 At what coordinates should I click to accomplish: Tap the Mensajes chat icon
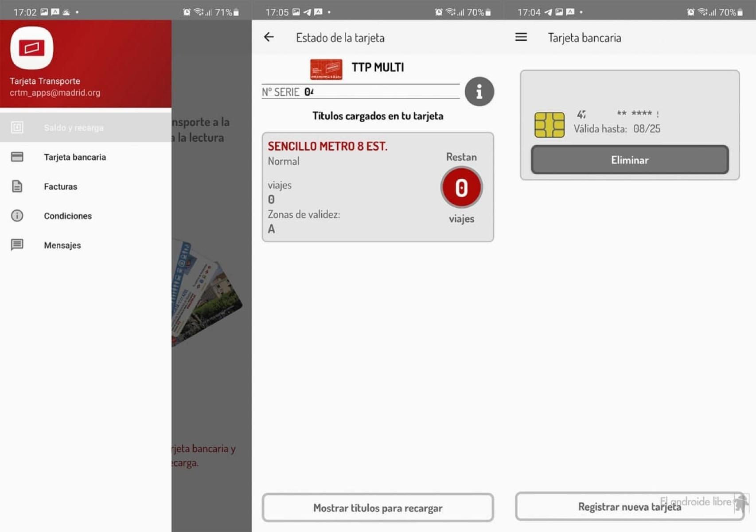coord(17,245)
